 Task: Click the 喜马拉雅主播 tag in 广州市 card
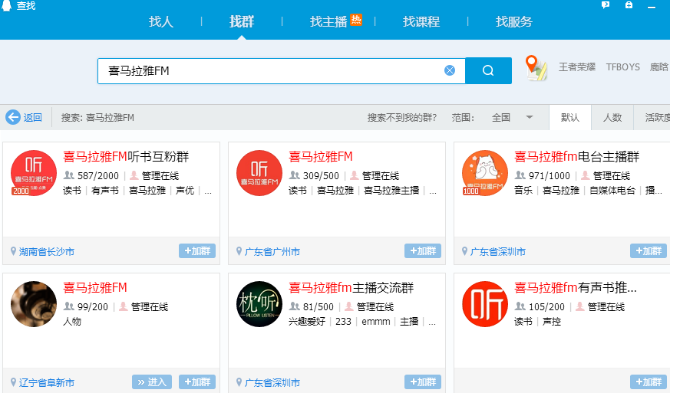391,191
